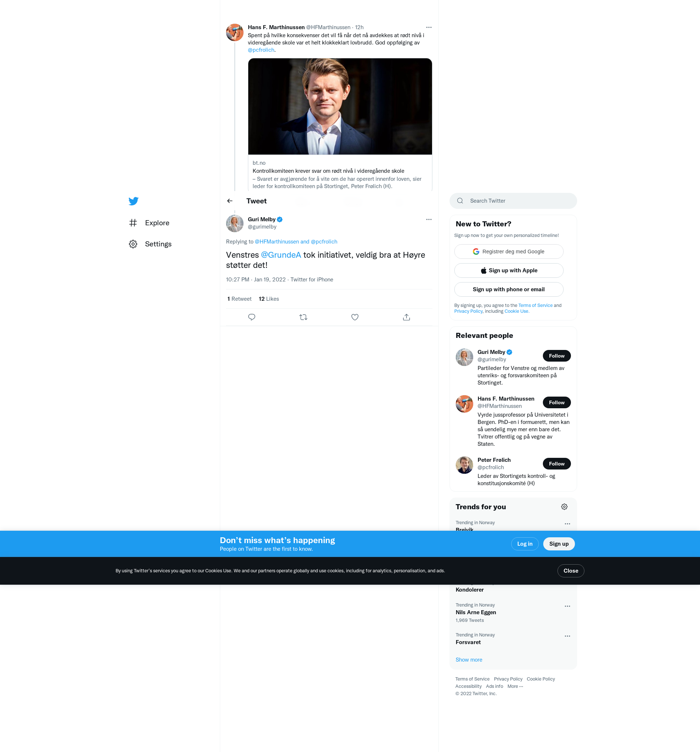This screenshot has height=752, width=700.
Task: Open more options for the Breivik trend
Action: 567,524
